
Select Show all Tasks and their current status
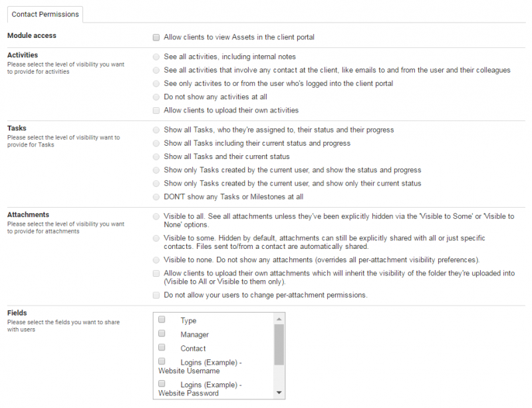click(156, 157)
